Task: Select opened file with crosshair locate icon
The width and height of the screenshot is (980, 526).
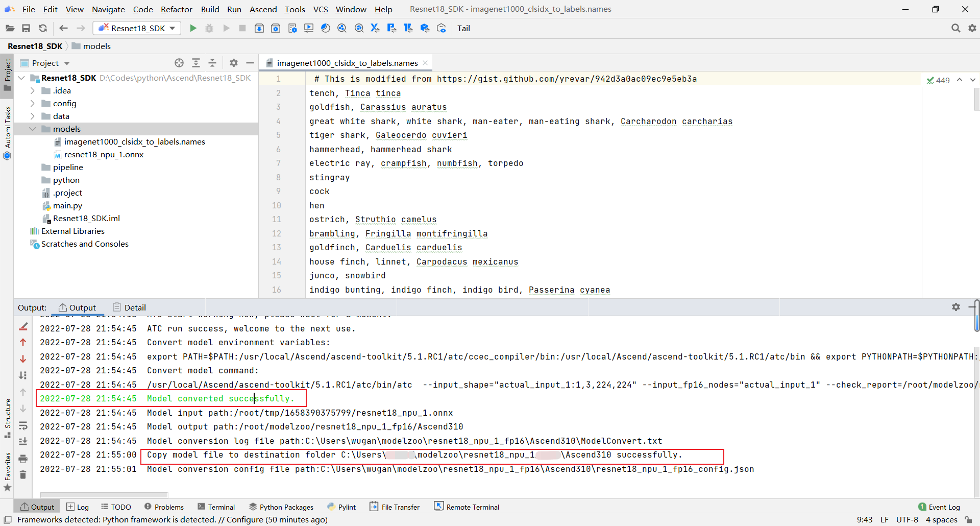Action: pos(179,63)
